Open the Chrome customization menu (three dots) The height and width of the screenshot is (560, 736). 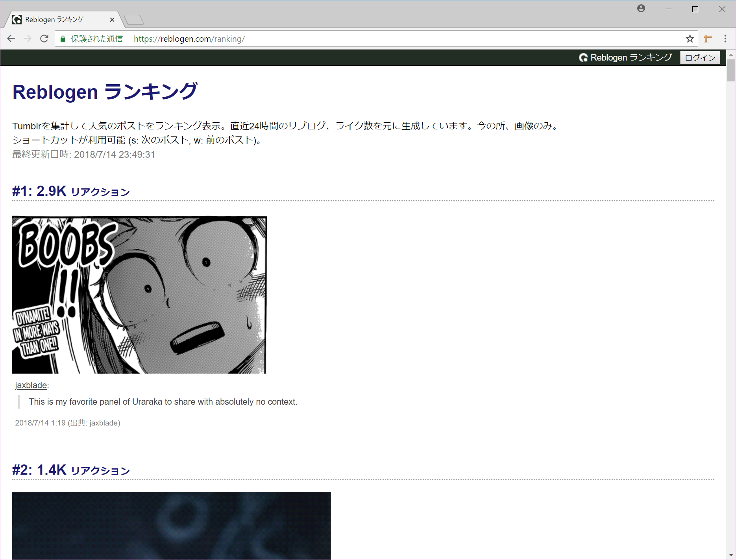[x=725, y=39]
